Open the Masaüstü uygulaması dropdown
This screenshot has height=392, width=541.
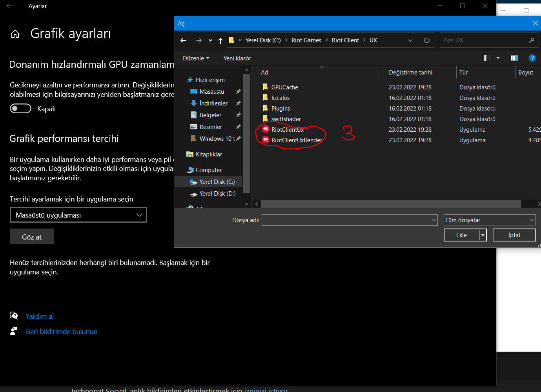78,215
